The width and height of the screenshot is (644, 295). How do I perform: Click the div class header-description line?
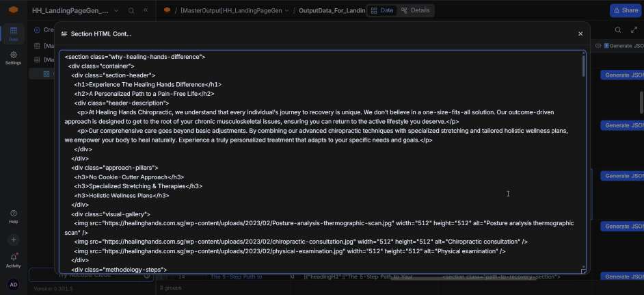pos(122,103)
